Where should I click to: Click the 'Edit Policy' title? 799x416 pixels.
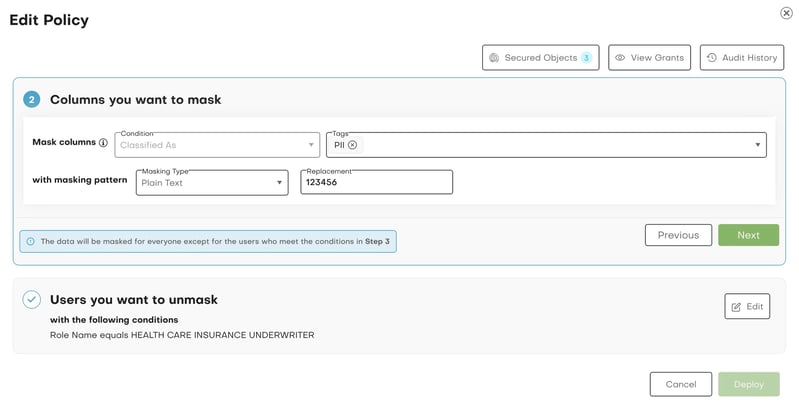49,20
